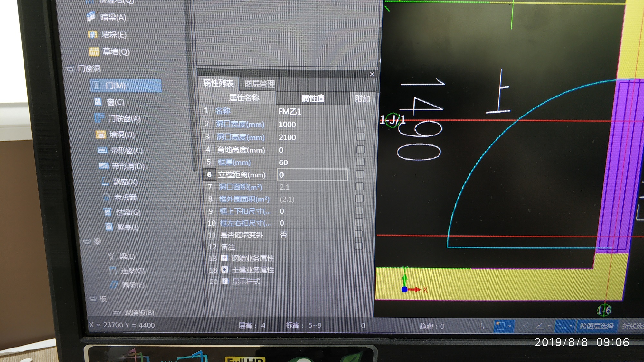Select the 墙洞(D) wall opening icon
This screenshot has width=644, height=362.
tap(101, 135)
